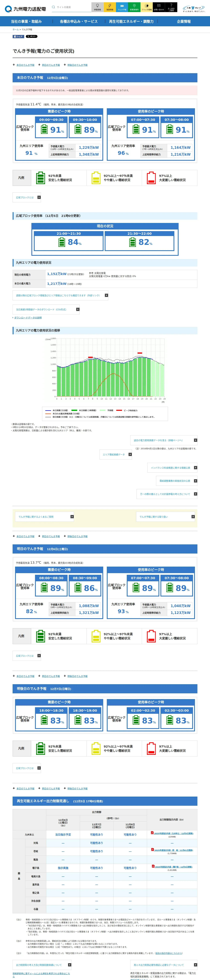
Task: Click the red battery icon in today's 凡例 legend
Action: pyautogui.click(x=151, y=178)
